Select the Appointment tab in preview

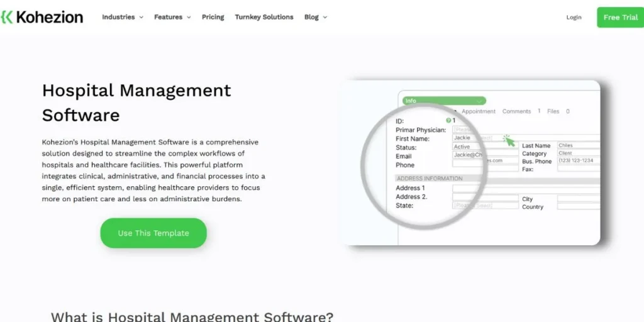click(x=479, y=111)
